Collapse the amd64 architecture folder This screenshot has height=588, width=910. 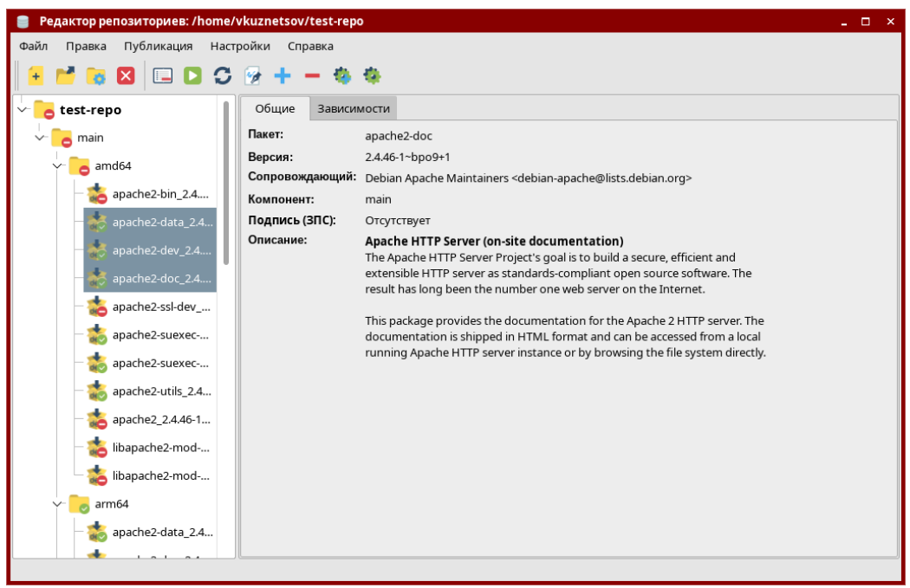(58, 165)
